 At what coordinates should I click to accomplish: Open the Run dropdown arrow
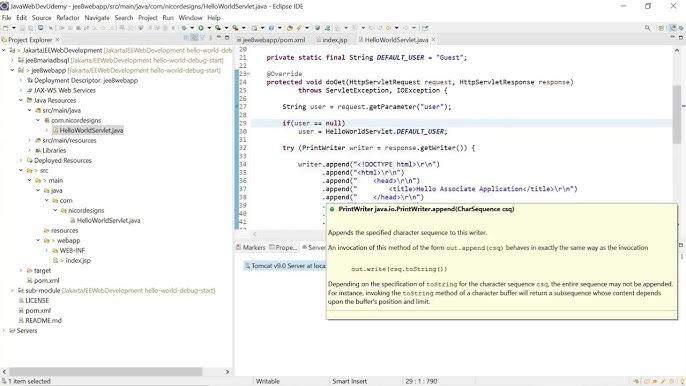pyautogui.click(x=209, y=28)
